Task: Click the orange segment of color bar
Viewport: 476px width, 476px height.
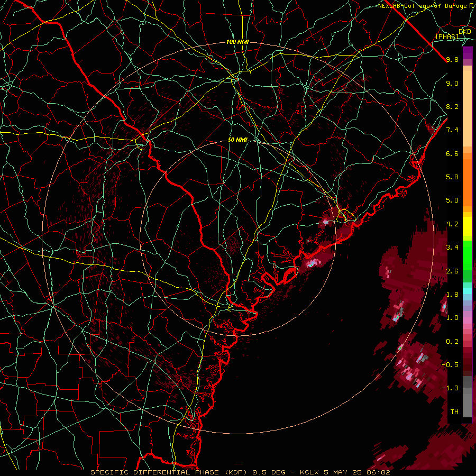Action: tap(467, 182)
